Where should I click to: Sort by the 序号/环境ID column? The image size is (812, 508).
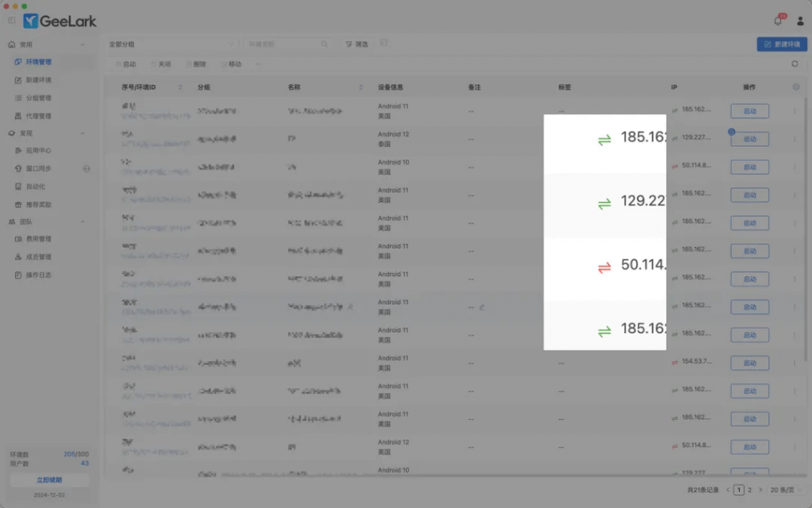click(x=180, y=87)
